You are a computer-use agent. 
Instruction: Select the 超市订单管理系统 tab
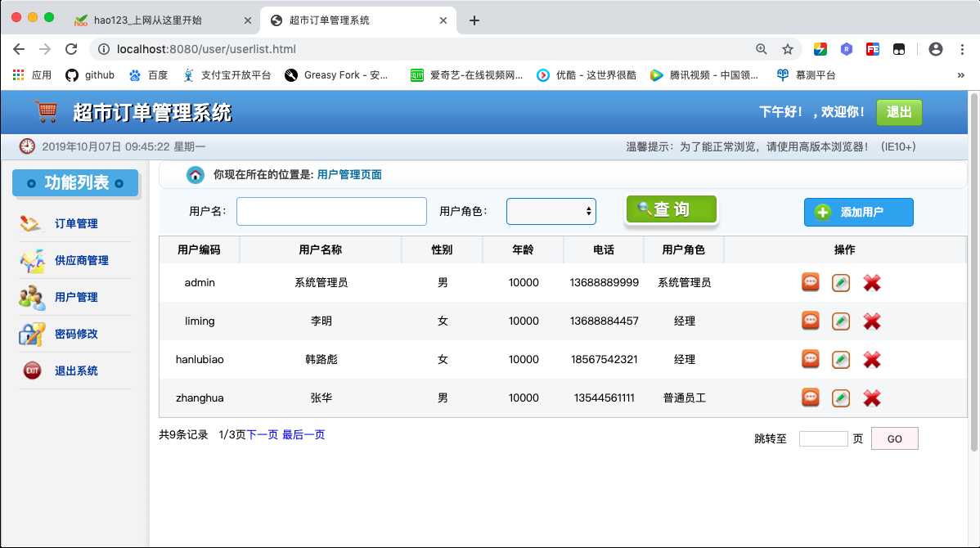click(357, 20)
